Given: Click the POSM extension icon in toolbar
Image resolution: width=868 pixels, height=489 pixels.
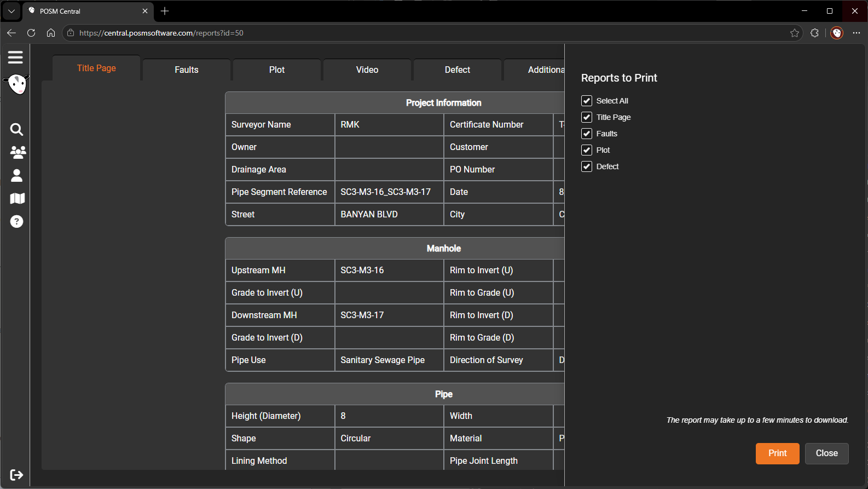Looking at the screenshot, I should point(837,33).
